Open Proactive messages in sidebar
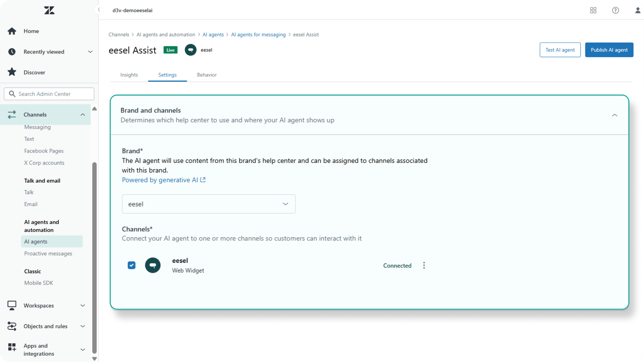644x362 pixels. point(48,253)
